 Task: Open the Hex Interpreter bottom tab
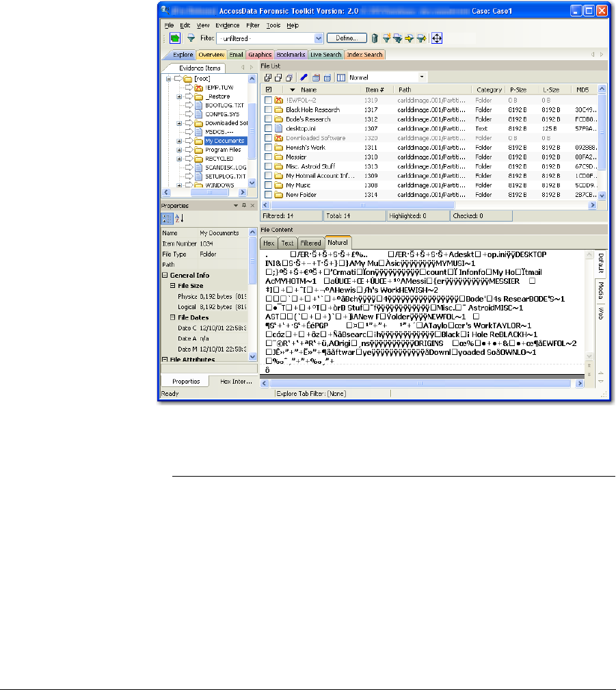tap(237, 382)
